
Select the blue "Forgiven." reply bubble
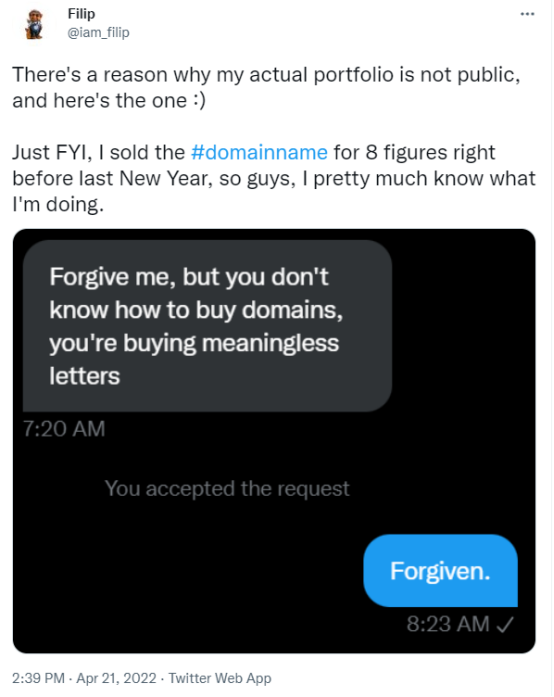pos(440,571)
